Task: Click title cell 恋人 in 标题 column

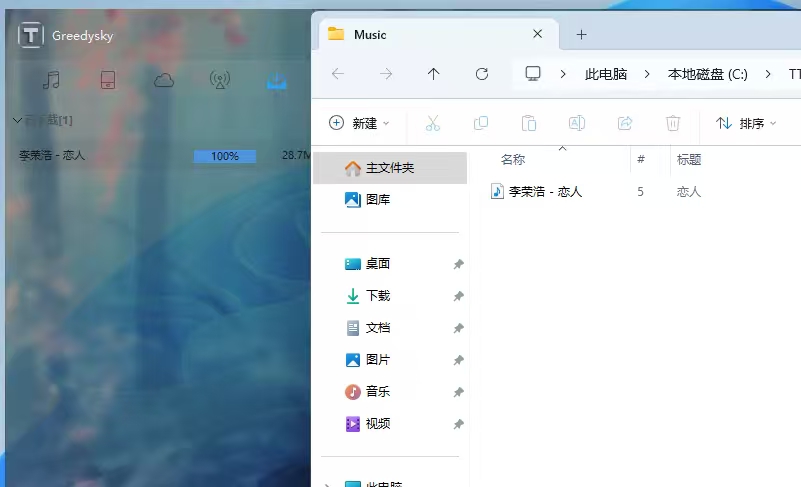Action: pyautogui.click(x=689, y=192)
